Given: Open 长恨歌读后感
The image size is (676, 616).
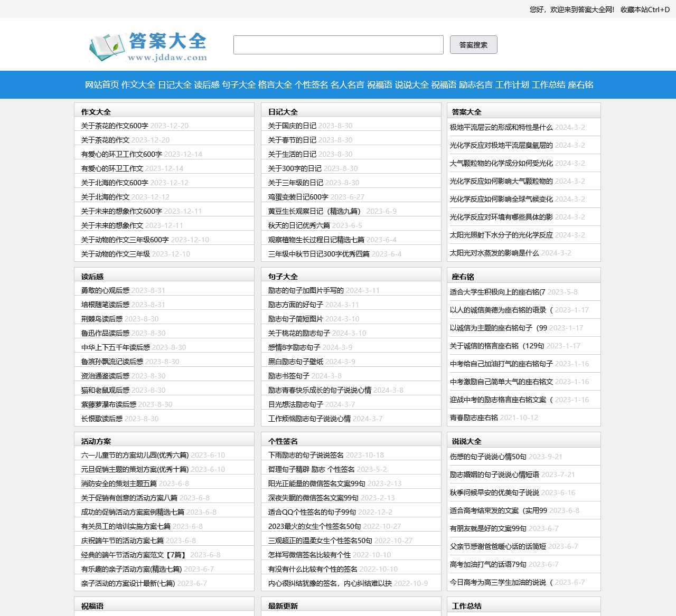Looking at the screenshot, I should [x=101, y=419].
